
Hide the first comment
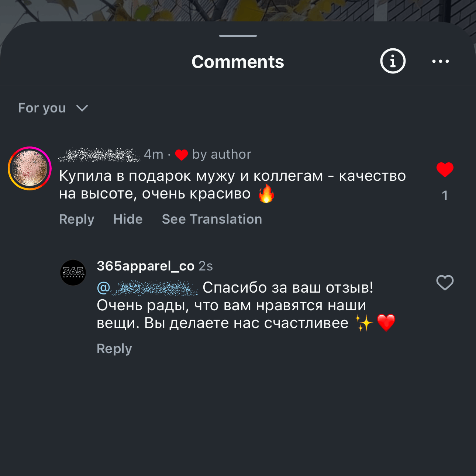click(x=128, y=219)
